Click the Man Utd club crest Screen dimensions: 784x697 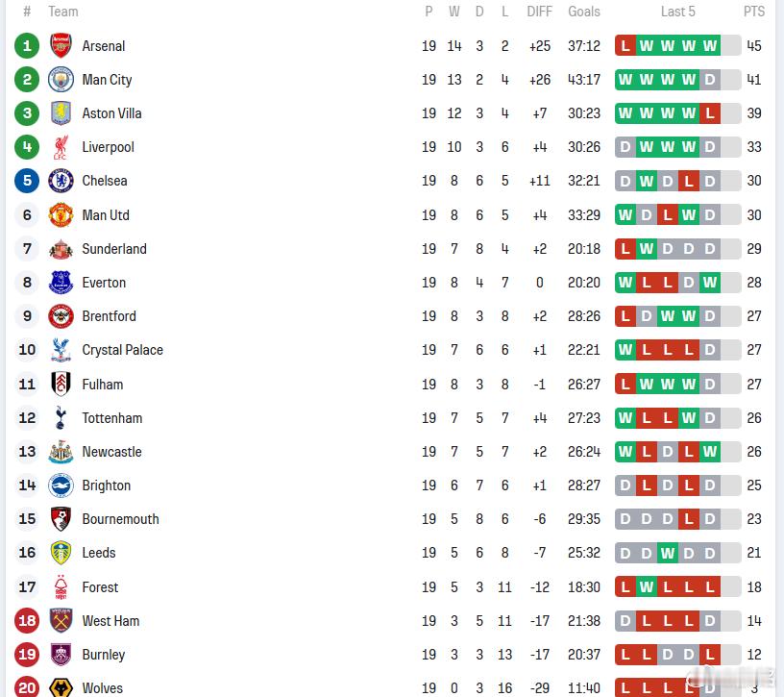[61, 215]
